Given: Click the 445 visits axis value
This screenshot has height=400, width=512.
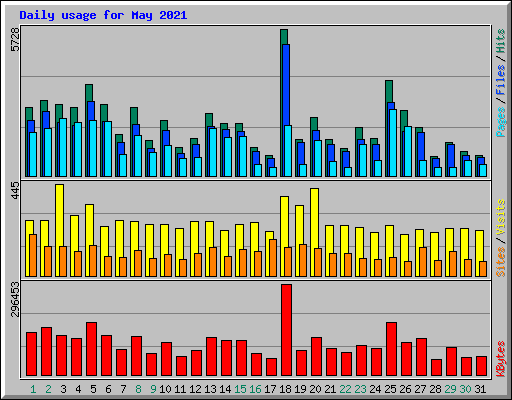Looking at the screenshot, I should [15, 191].
